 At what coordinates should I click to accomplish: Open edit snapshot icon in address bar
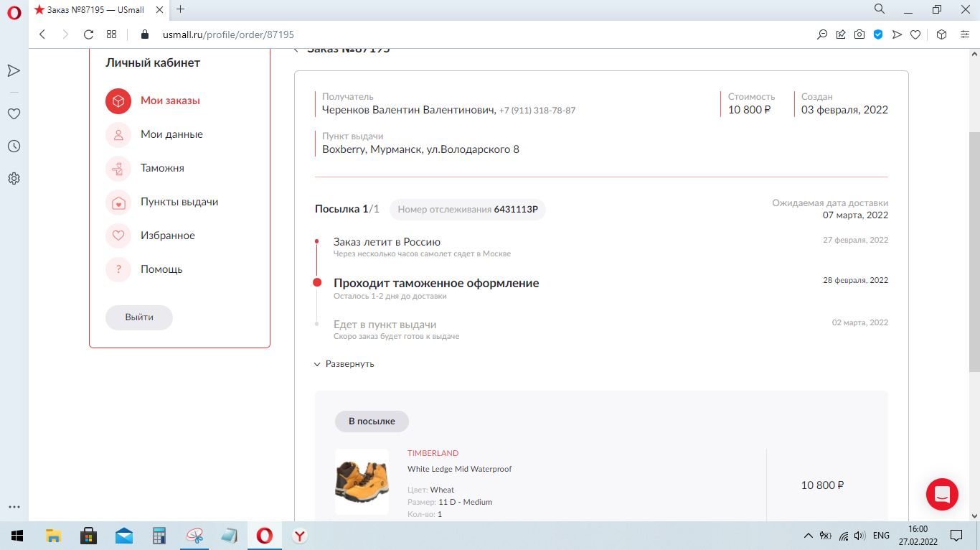(841, 34)
